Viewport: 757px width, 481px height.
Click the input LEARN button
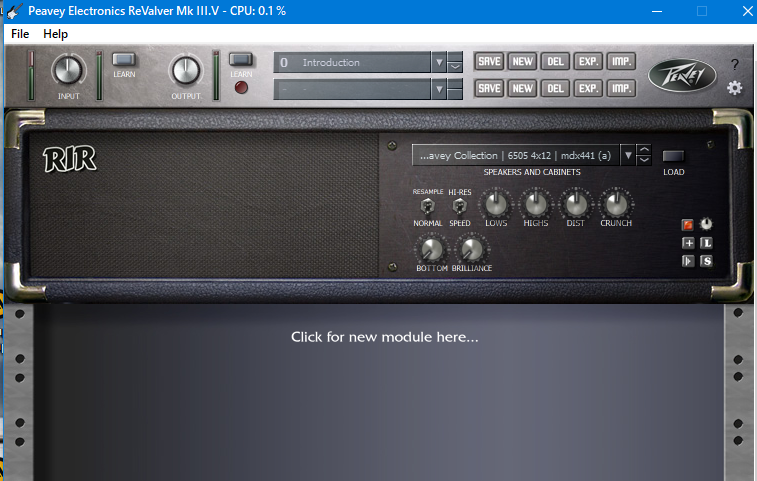click(124, 59)
